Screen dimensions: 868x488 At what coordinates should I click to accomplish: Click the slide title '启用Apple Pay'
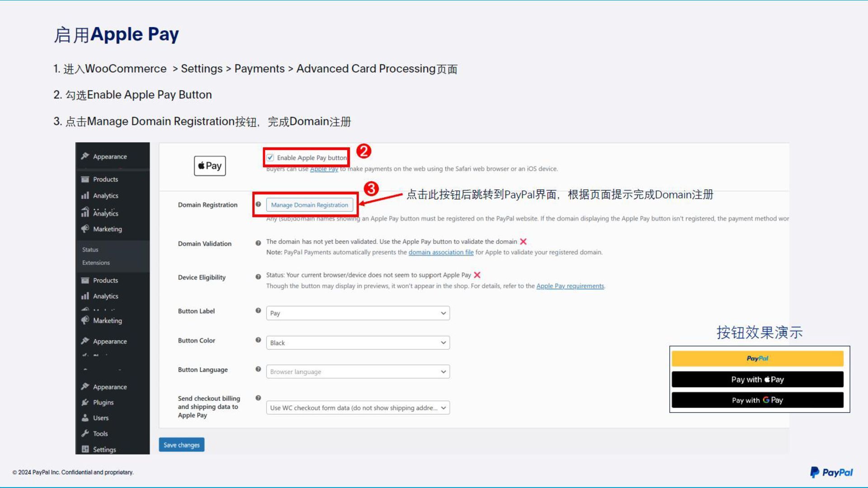click(x=116, y=34)
